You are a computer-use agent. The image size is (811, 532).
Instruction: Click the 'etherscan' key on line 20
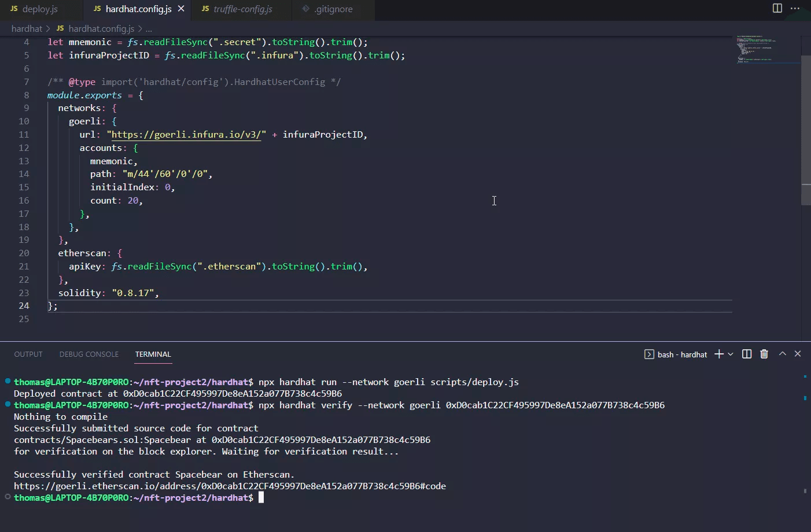[82, 253]
